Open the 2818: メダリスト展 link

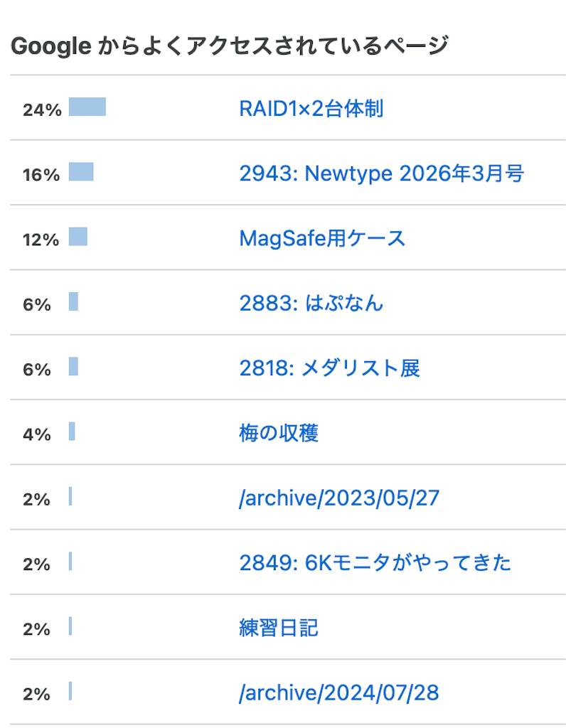[x=330, y=369]
